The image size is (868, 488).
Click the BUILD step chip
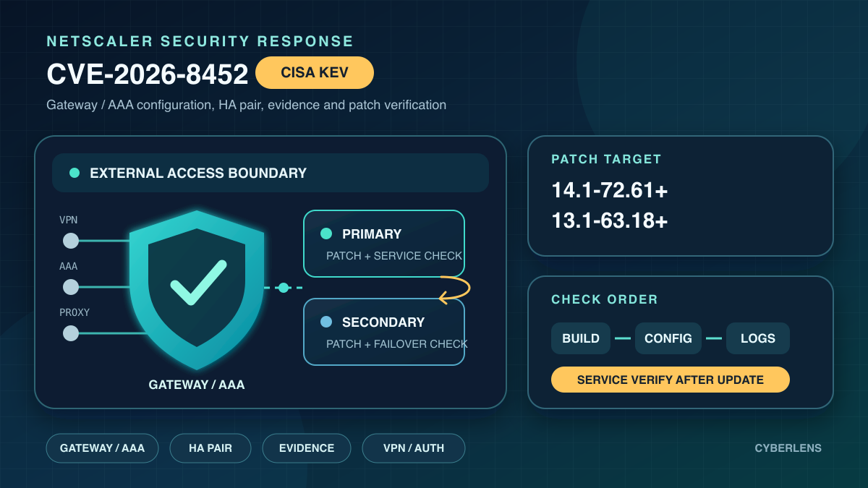pos(581,338)
